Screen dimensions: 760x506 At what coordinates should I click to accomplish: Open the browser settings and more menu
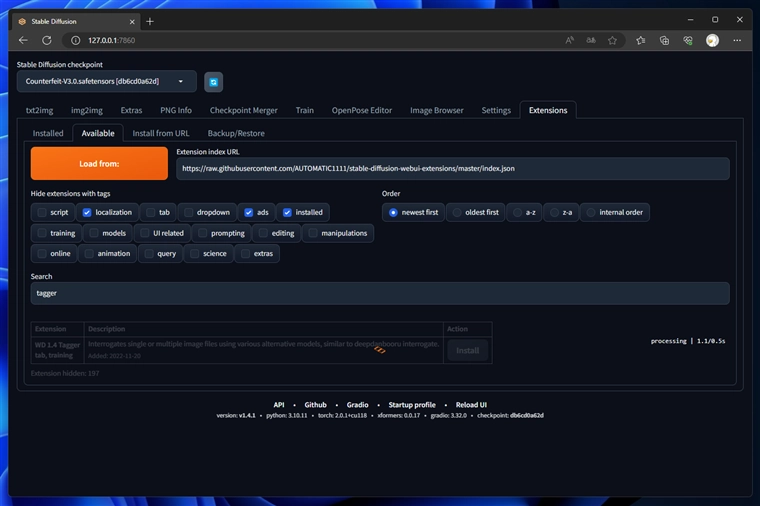click(x=737, y=40)
